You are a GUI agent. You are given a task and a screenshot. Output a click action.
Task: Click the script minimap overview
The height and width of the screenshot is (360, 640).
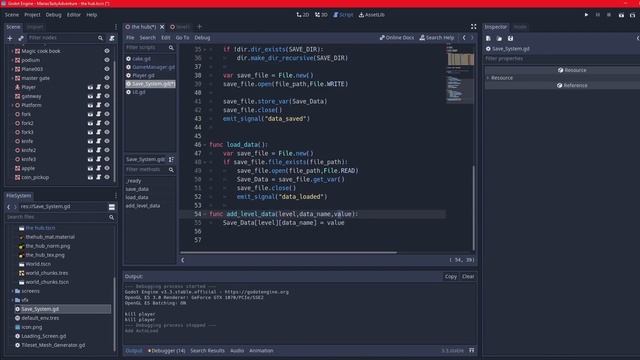pyautogui.click(x=460, y=73)
